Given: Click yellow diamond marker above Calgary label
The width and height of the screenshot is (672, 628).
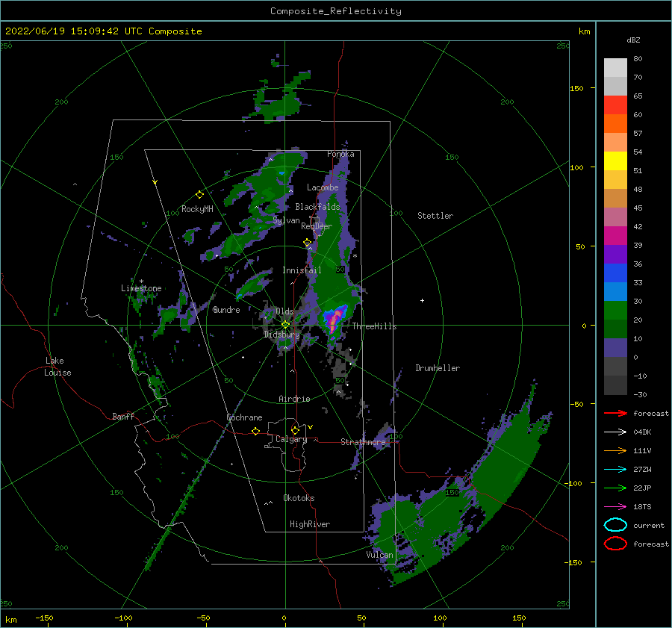Looking at the screenshot, I should pos(295,430).
